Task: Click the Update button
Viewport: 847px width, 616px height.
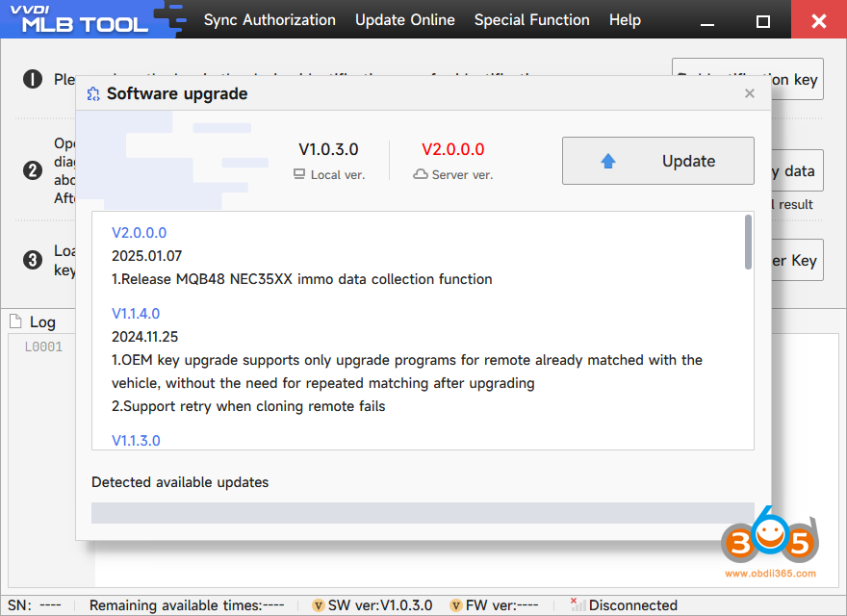Action: 658,161
